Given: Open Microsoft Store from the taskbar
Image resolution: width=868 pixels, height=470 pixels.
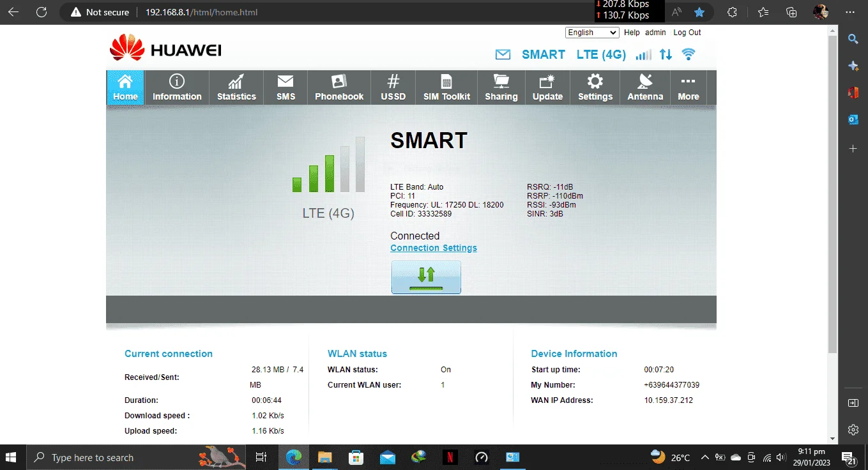Looking at the screenshot, I should tap(356, 457).
